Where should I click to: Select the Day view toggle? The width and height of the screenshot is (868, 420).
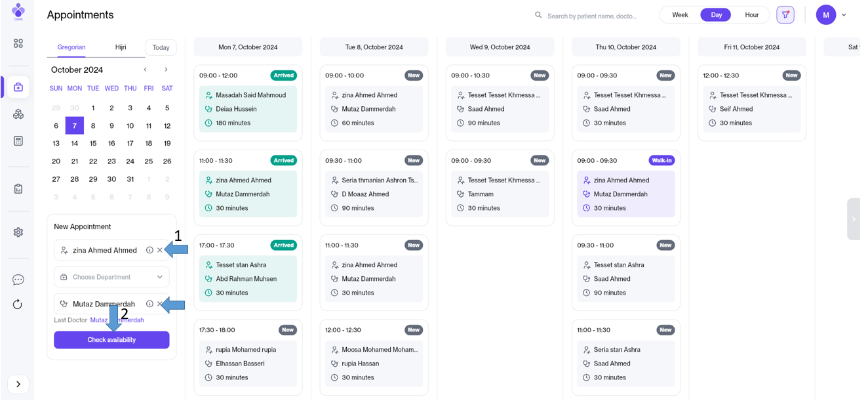[x=716, y=15]
